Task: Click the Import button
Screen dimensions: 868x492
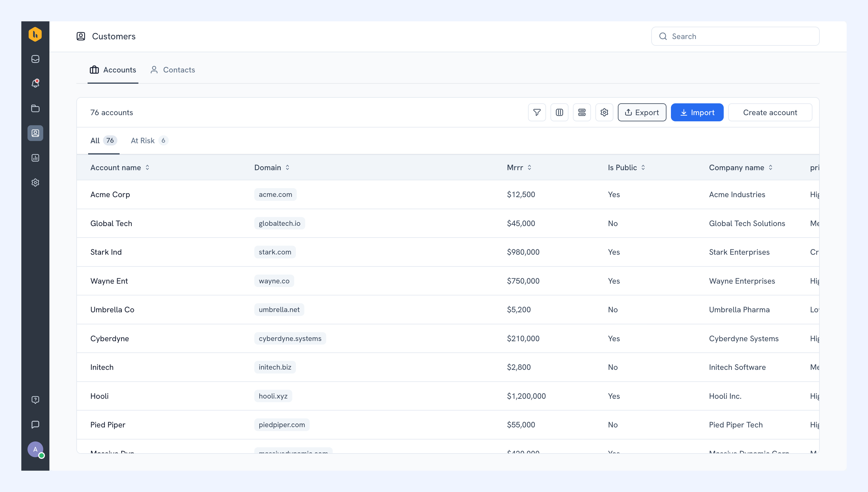Action: [697, 112]
